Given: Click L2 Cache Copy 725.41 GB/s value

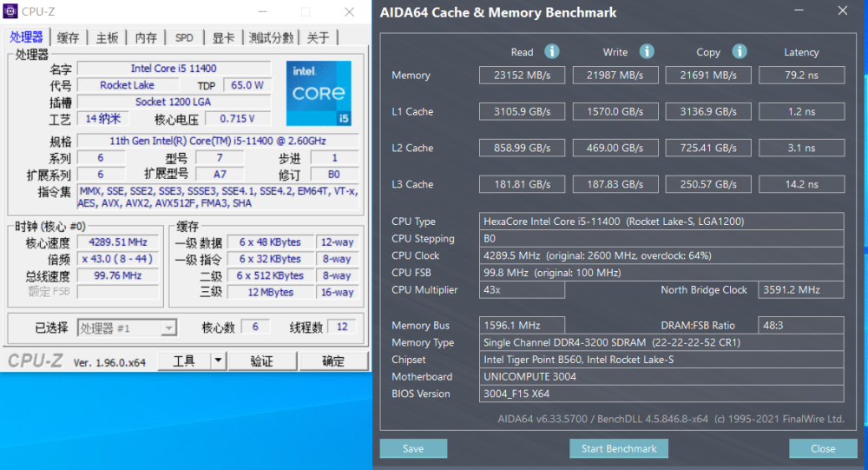Looking at the screenshot, I should (x=708, y=148).
